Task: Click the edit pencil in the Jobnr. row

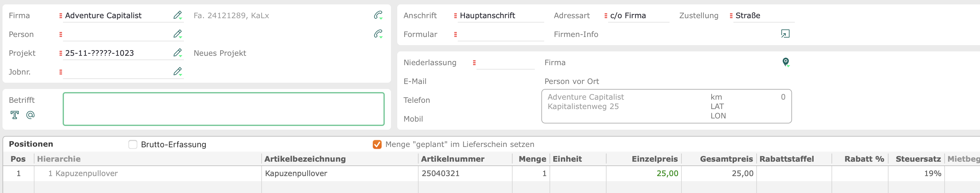Action: (x=178, y=71)
